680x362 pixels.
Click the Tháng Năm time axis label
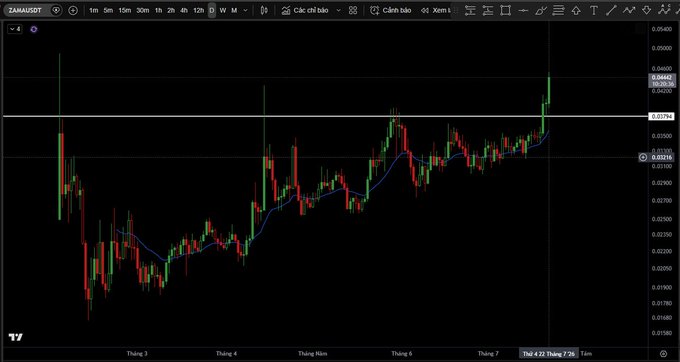click(x=312, y=354)
